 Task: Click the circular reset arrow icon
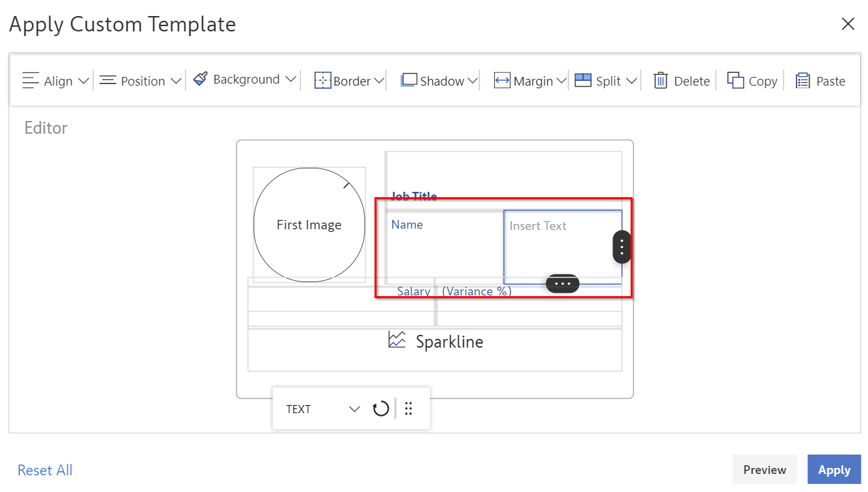point(381,408)
